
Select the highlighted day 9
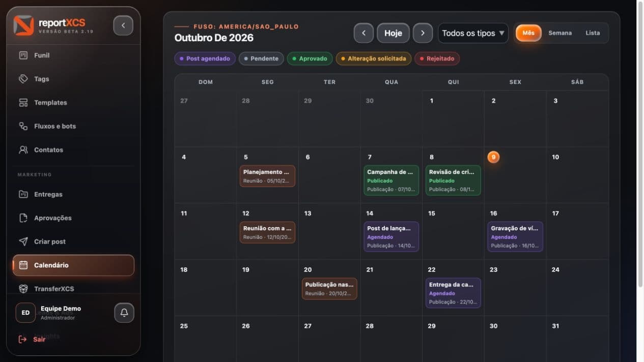tap(493, 157)
